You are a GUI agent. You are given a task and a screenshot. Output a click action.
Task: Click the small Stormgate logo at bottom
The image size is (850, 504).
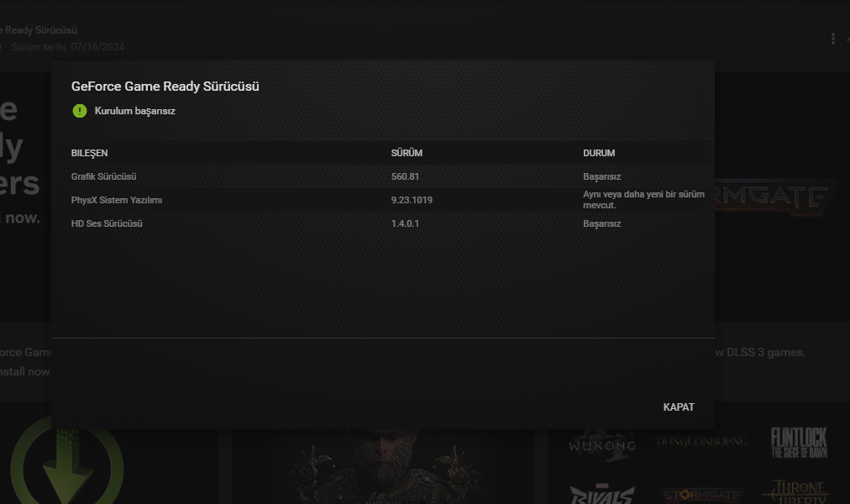point(701,495)
